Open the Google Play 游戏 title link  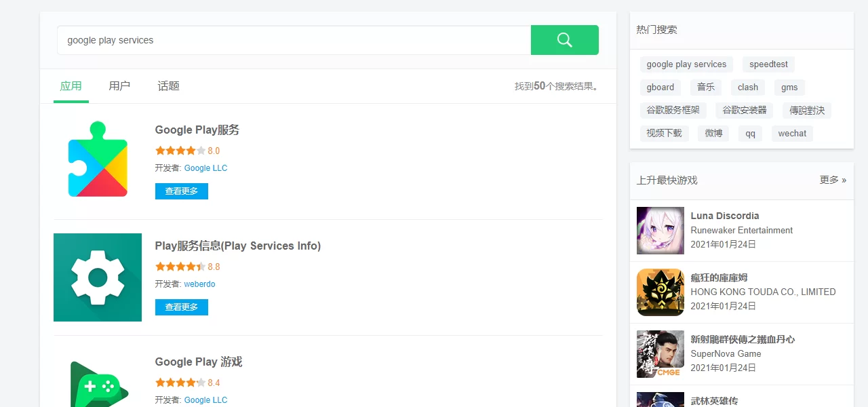(x=199, y=362)
